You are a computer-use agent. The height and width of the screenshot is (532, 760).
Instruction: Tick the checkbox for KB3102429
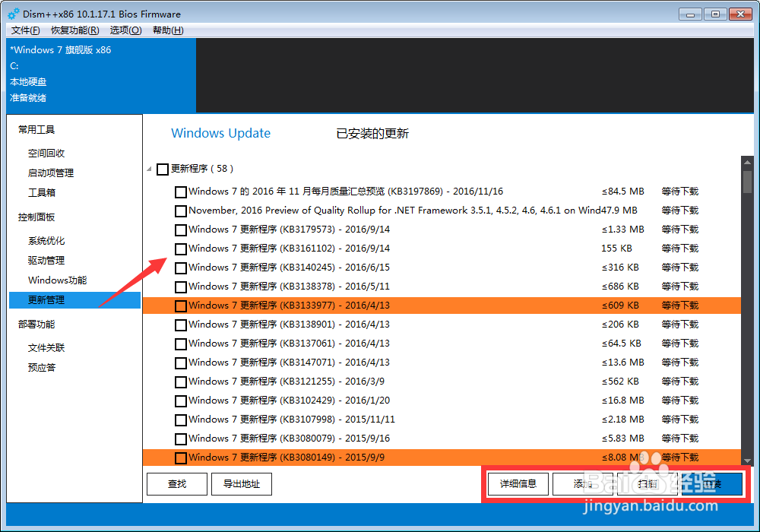[x=181, y=401]
